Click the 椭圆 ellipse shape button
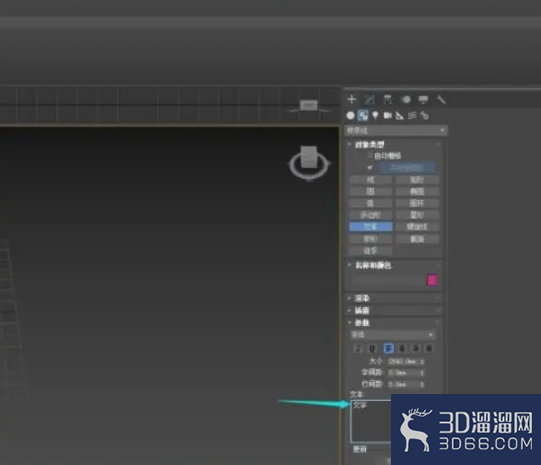The image size is (541, 465). pyautogui.click(x=417, y=191)
